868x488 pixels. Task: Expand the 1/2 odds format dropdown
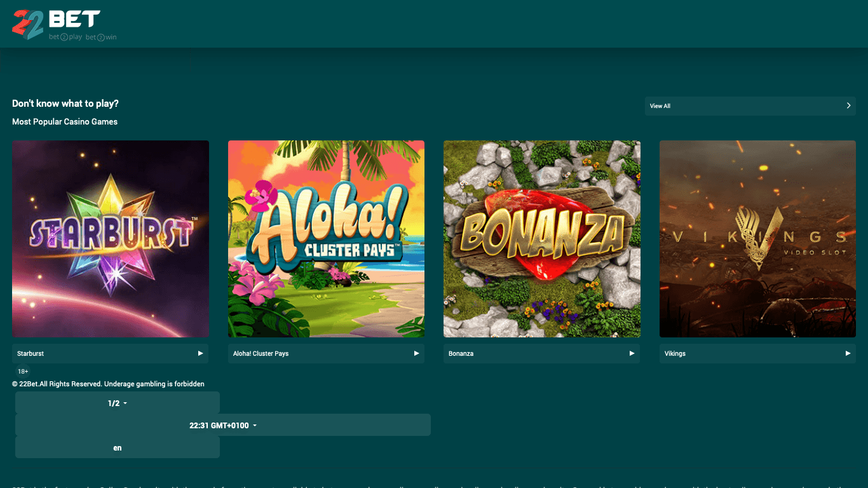(118, 403)
